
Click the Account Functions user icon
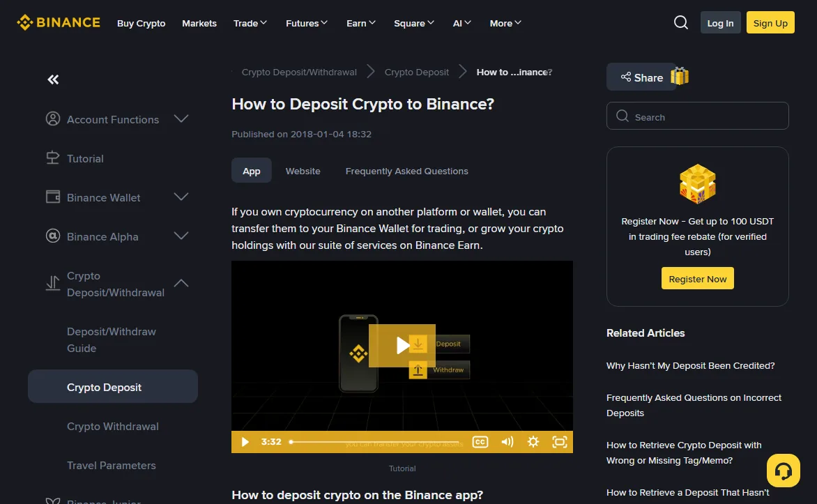(x=53, y=119)
